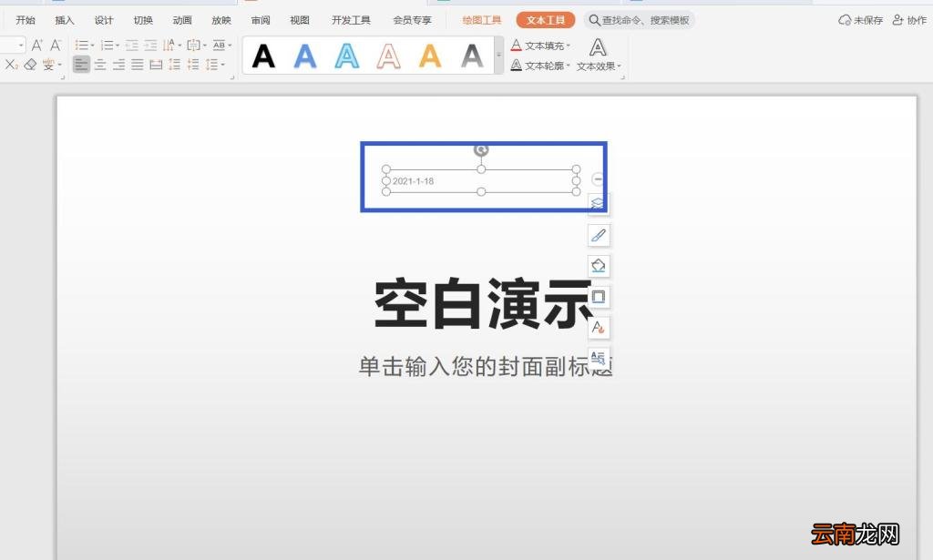Select the 文本工具 (Text Tools) tab
This screenshot has height=560, width=933.
[x=546, y=20]
